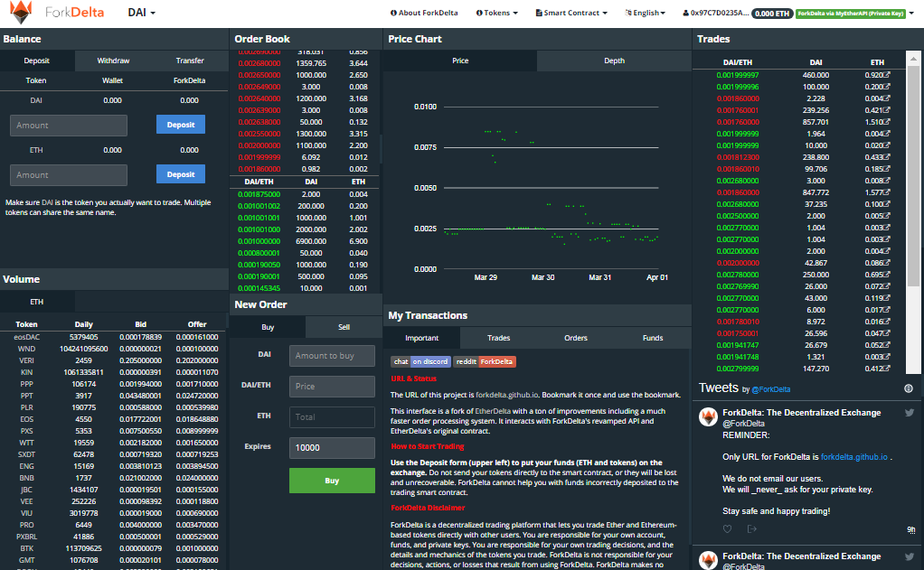Screen dimensions: 924x570
Task: Click the ETH Total input field
Action: 332,417
